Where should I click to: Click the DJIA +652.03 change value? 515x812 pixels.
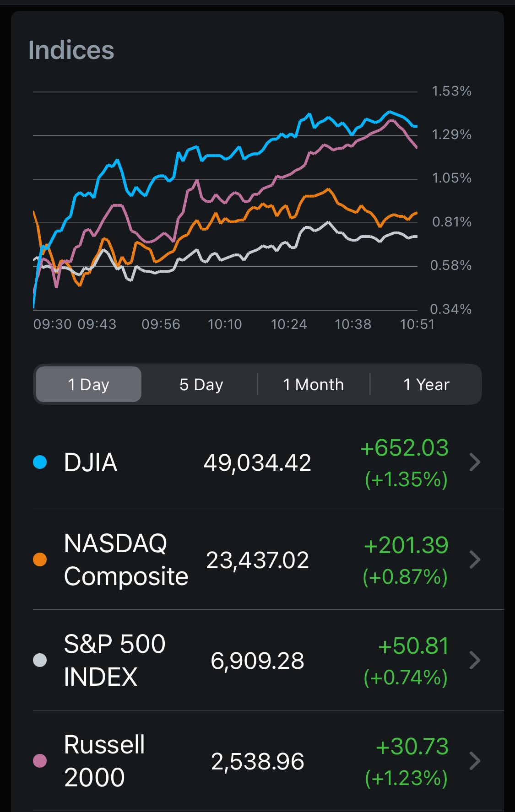[x=404, y=448]
